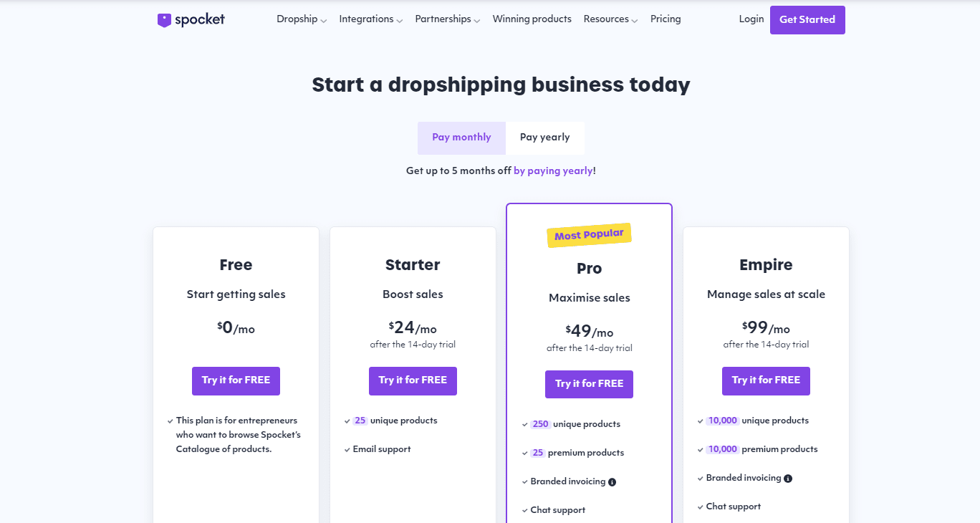
Task: Click the 10,000 unique products badge
Action: coord(722,421)
